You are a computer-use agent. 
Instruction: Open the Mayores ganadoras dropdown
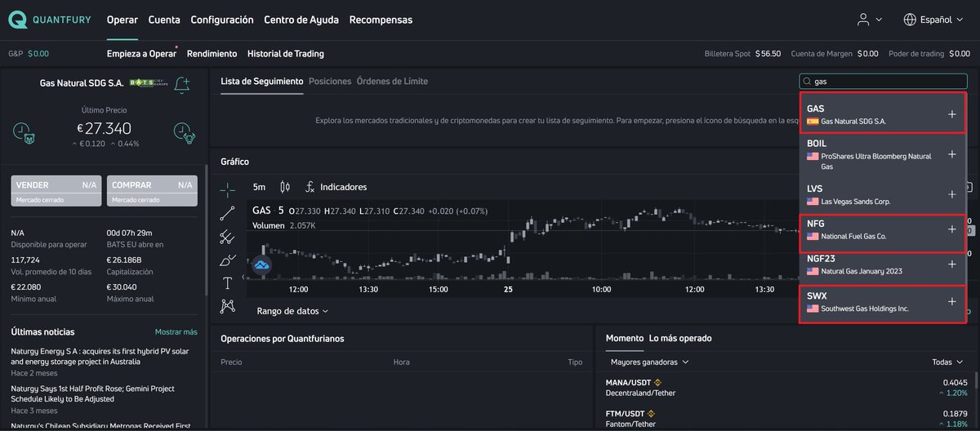[649, 362]
